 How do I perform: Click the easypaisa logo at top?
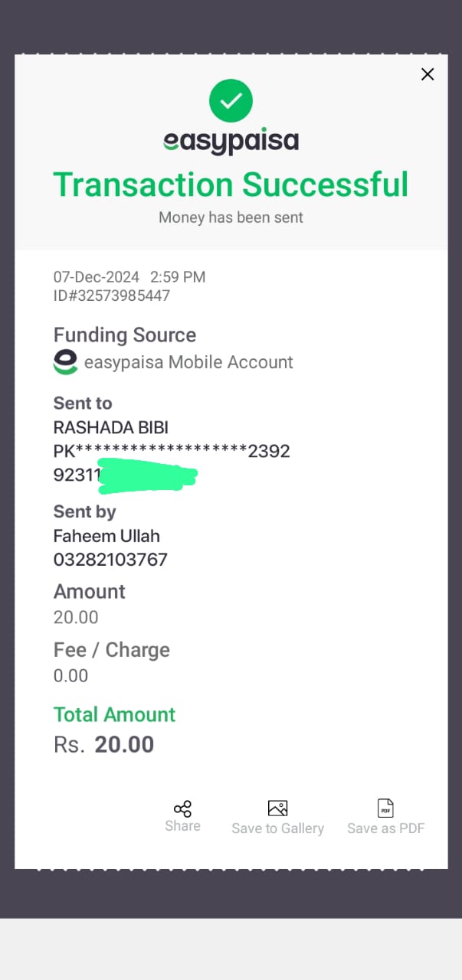point(231,142)
